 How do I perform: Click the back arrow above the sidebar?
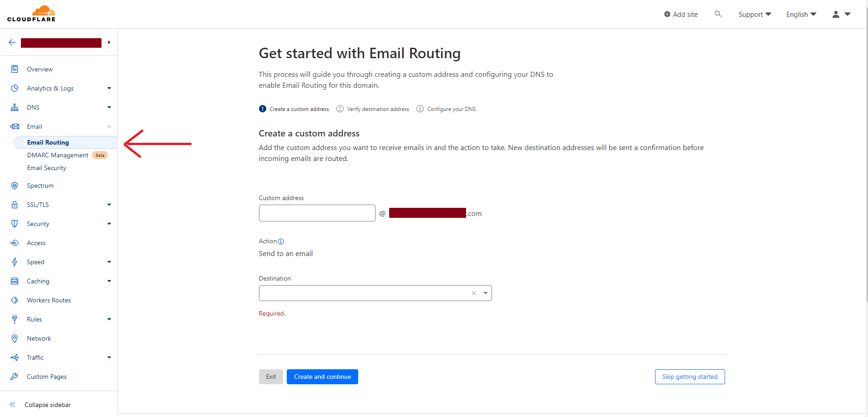click(12, 42)
